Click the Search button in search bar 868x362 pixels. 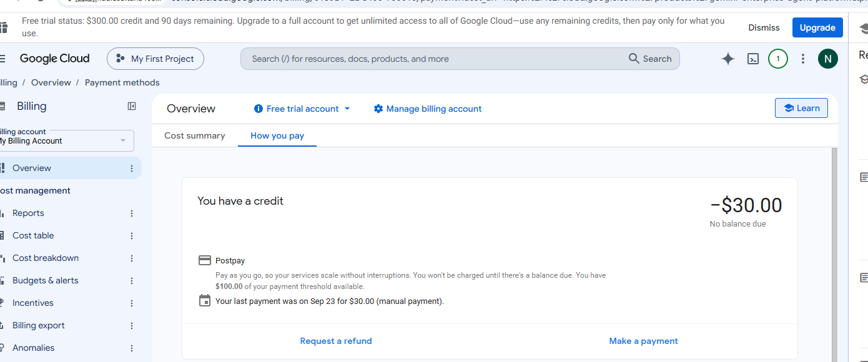pyautogui.click(x=650, y=59)
